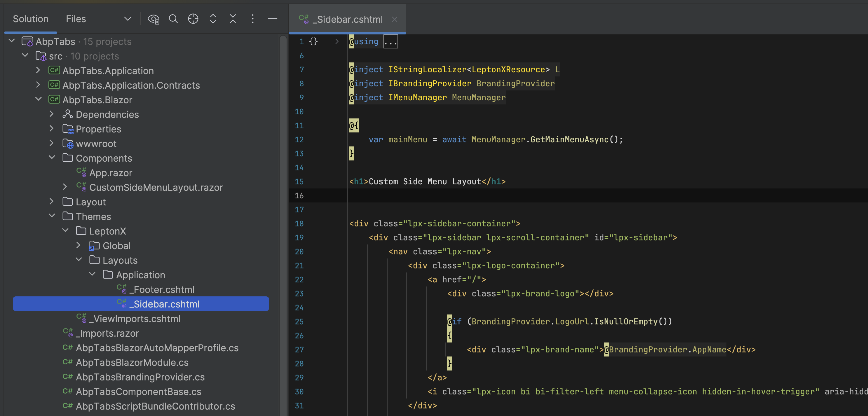
Task: Collapse the Themes folder
Action: (52, 216)
